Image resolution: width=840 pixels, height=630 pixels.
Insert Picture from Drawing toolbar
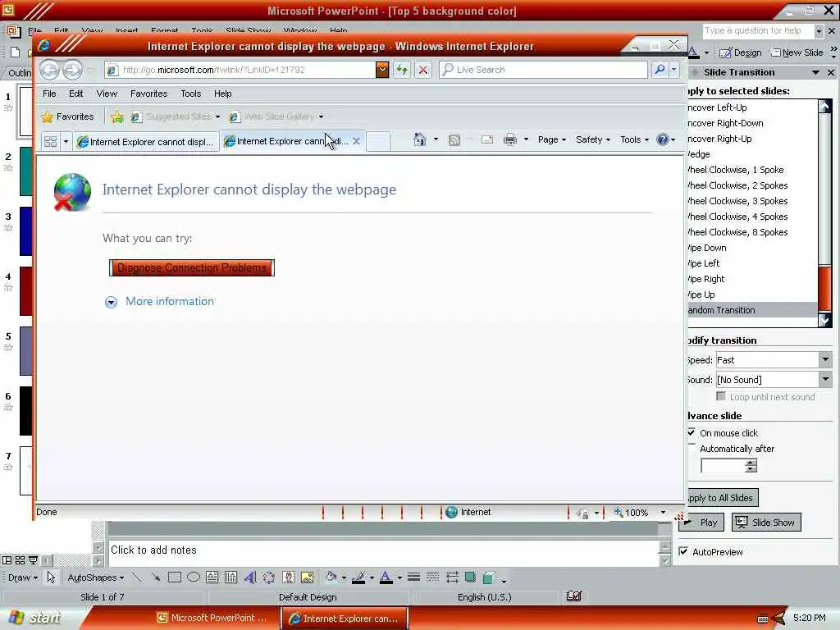click(308, 577)
